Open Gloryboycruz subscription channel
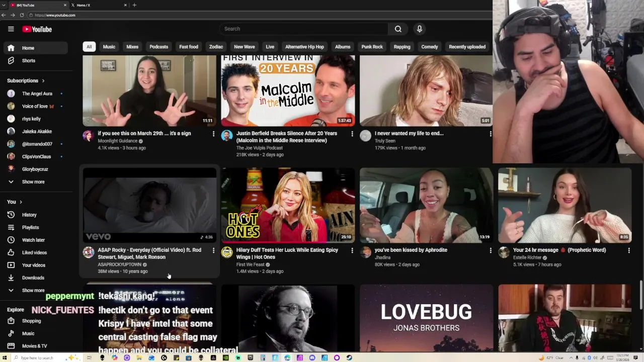The image size is (644, 362). 35,169
